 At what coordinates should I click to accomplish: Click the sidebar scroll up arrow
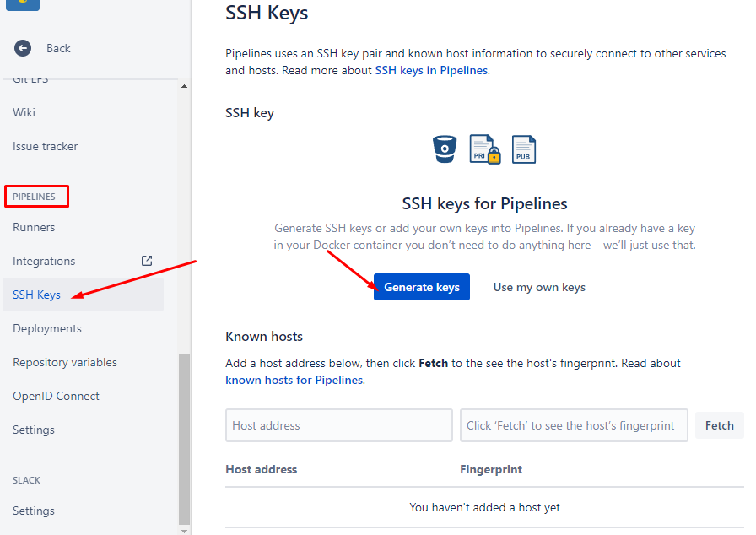coord(184,86)
